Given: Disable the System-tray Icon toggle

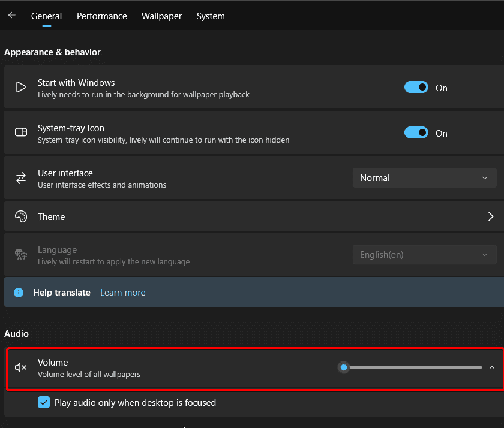Looking at the screenshot, I should coord(416,132).
